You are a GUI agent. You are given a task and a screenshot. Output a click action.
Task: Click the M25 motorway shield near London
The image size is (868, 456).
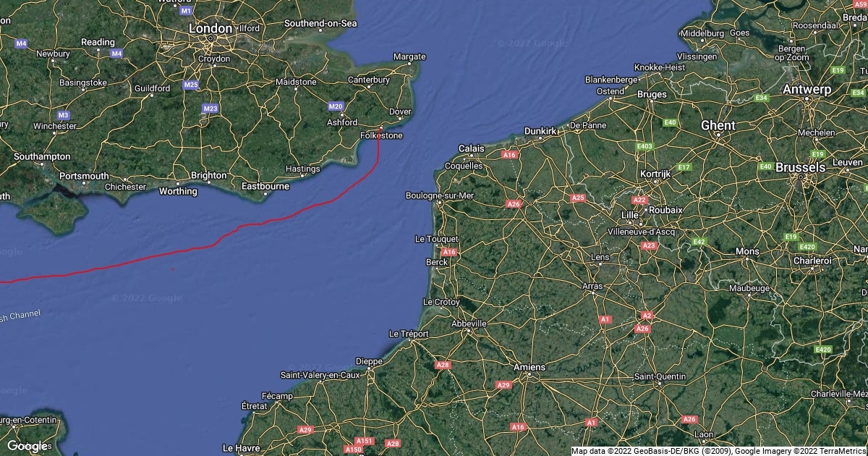click(192, 85)
